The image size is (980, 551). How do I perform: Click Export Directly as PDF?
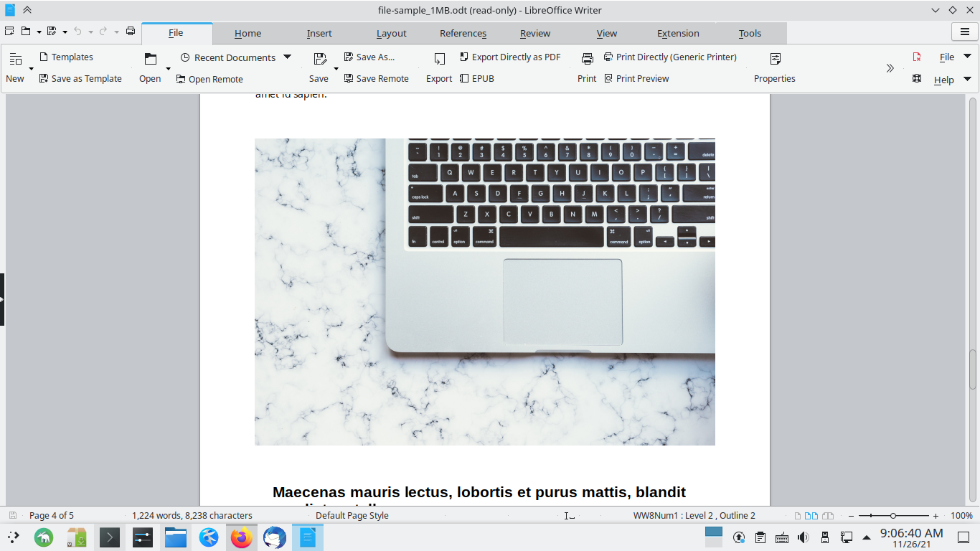tap(510, 57)
